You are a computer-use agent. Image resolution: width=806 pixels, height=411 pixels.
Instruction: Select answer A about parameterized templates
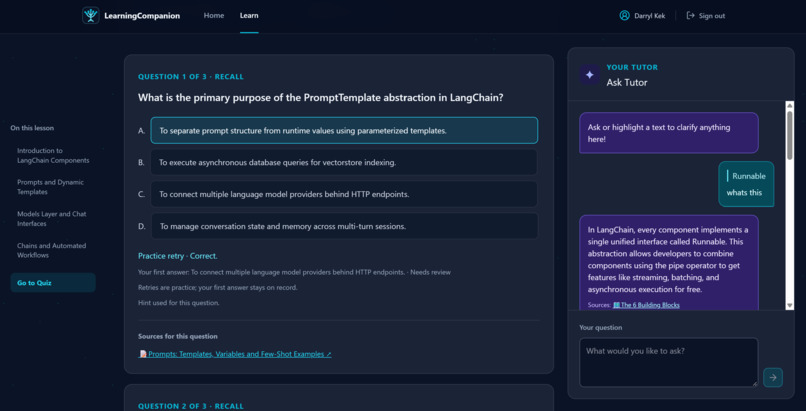[x=344, y=130]
